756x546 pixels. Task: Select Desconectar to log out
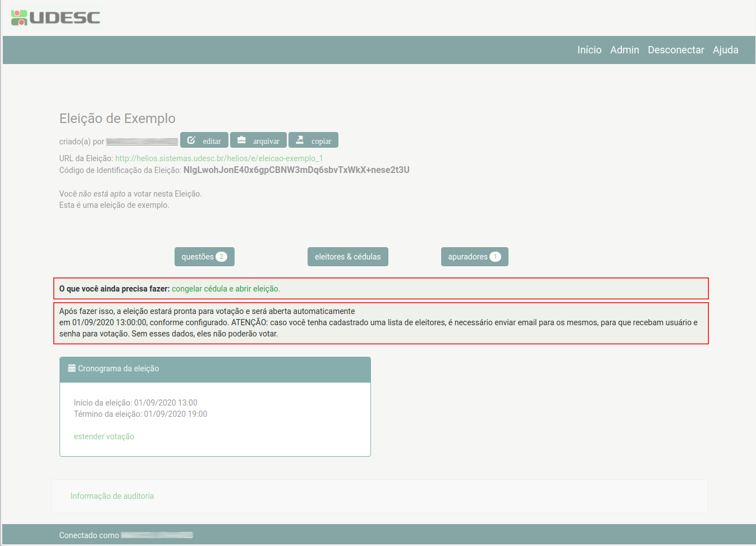pyautogui.click(x=675, y=50)
